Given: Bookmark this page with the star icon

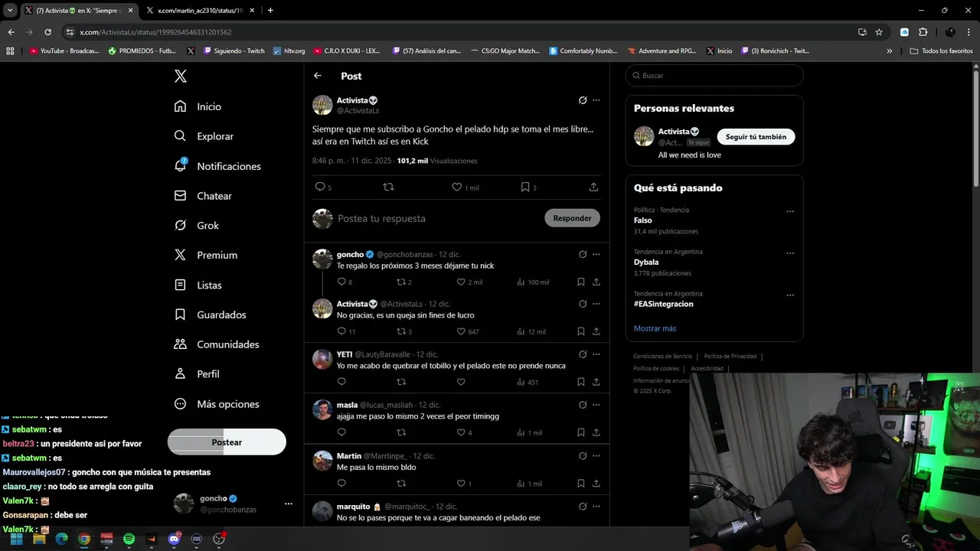Looking at the screenshot, I should (x=879, y=32).
